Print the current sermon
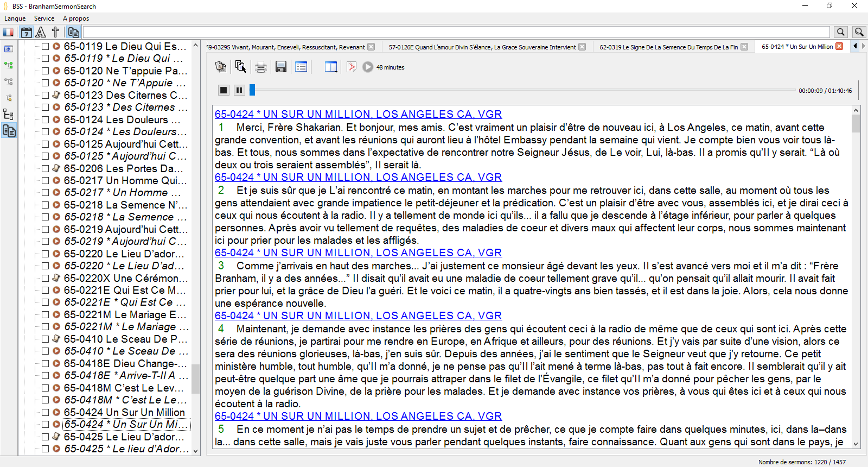Viewport: 868px width, 467px height. [x=261, y=67]
